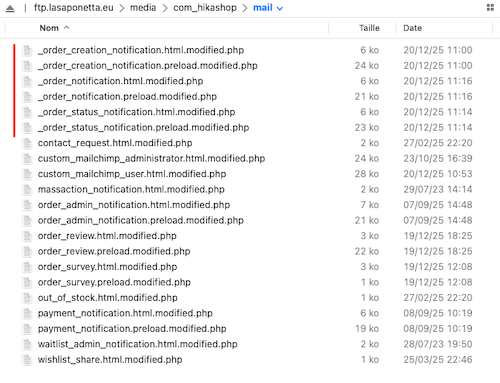Image resolution: width=500 pixels, height=383 pixels.
Task: Click file icon of out_of_stock.html.modified.php
Action: point(27,298)
